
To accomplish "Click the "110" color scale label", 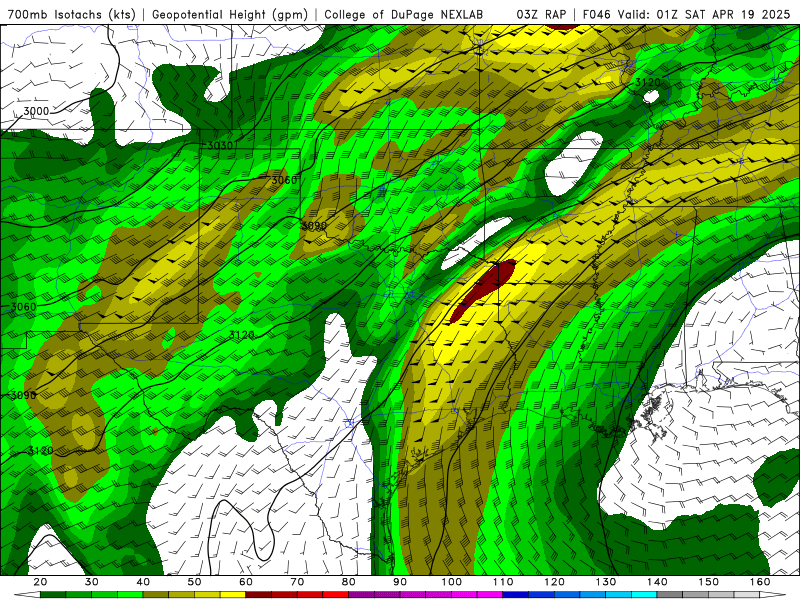I will 503,582.
